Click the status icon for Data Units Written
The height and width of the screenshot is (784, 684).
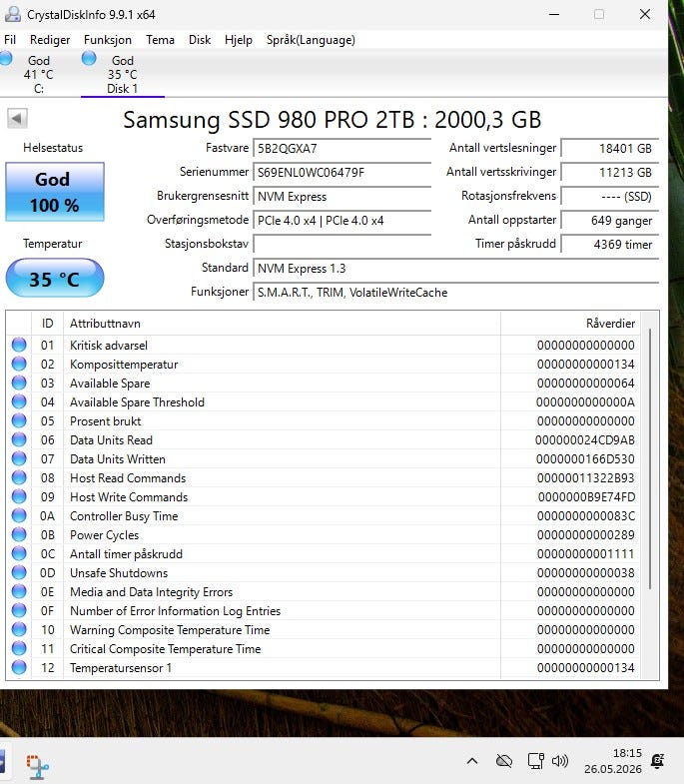coord(19,458)
